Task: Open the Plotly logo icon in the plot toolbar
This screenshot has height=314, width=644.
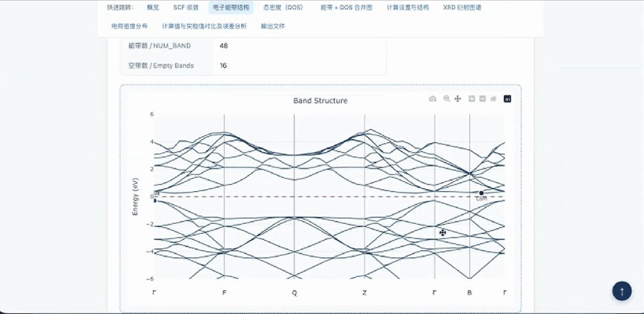Action: coord(507,98)
